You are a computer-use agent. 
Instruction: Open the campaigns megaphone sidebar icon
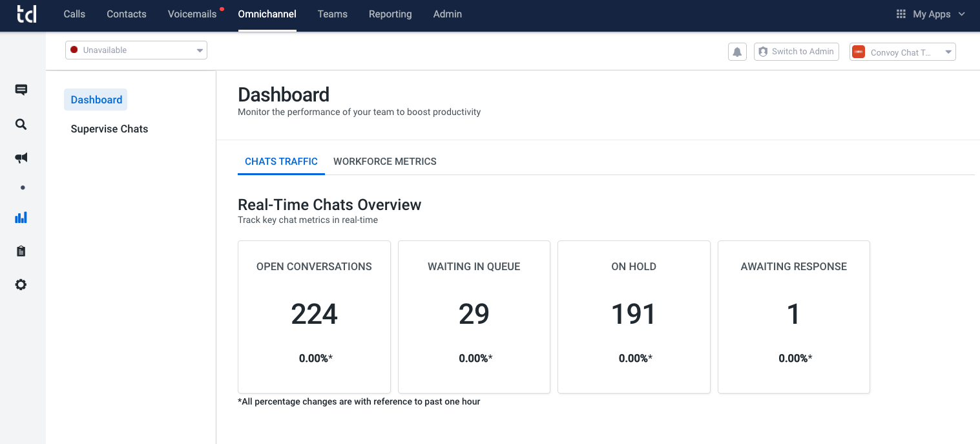(x=21, y=158)
